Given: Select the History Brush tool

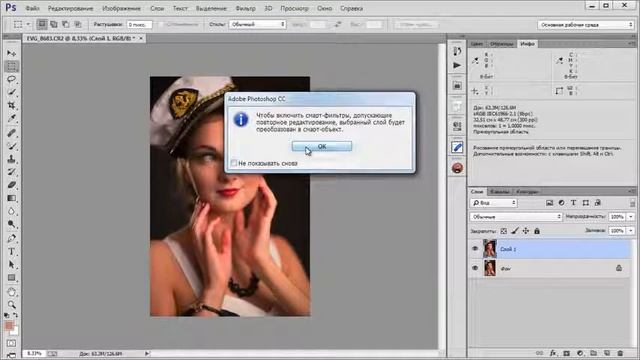Looking at the screenshot, I should pyautogui.click(x=11, y=172).
